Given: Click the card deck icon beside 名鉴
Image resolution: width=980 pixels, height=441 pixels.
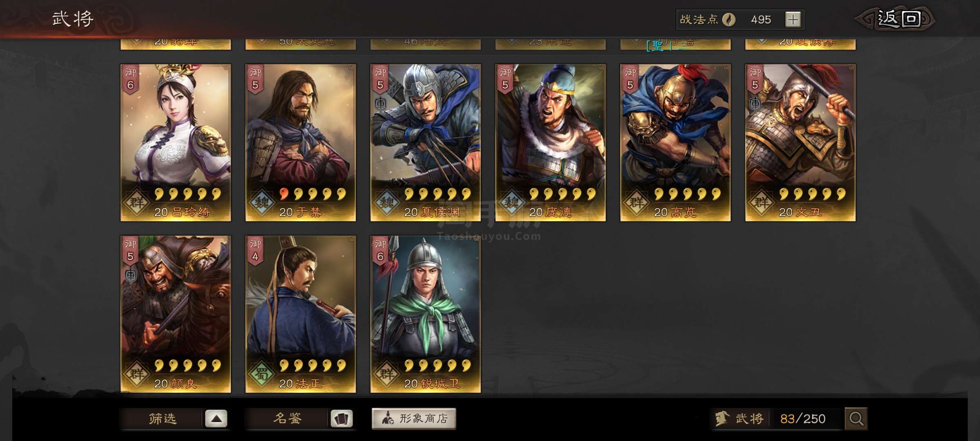Looking at the screenshot, I should [341, 419].
